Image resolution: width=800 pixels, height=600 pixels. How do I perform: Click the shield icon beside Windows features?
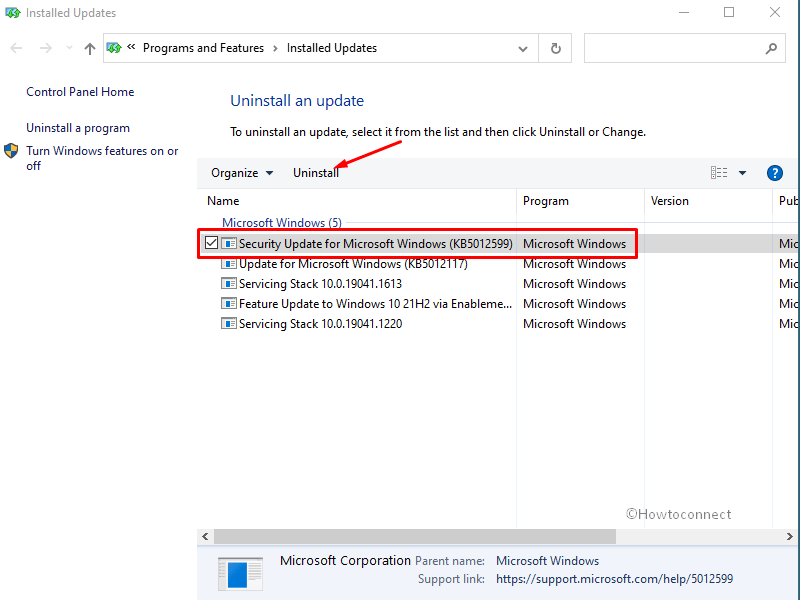pos(11,151)
